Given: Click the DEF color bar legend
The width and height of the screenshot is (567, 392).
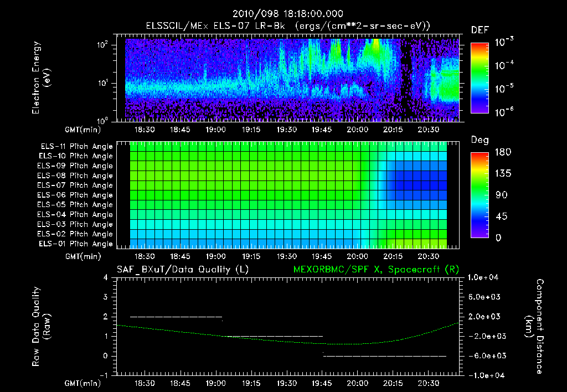Looking at the screenshot, I should (x=480, y=78).
